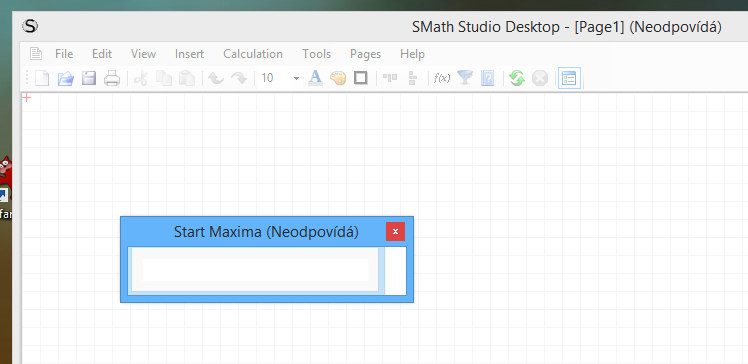The height and width of the screenshot is (364, 748).
Task: Pick background color with the palette icon
Action: point(338,78)
